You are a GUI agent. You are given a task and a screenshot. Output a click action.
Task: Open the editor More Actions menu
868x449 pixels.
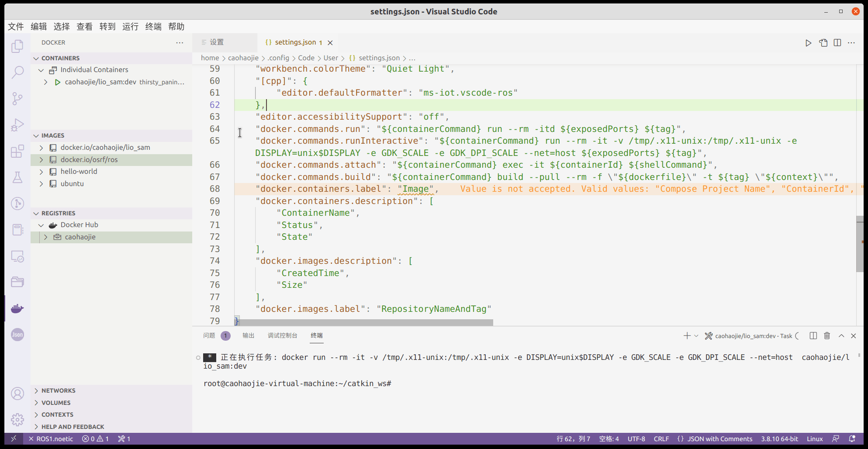coord(851,43)
